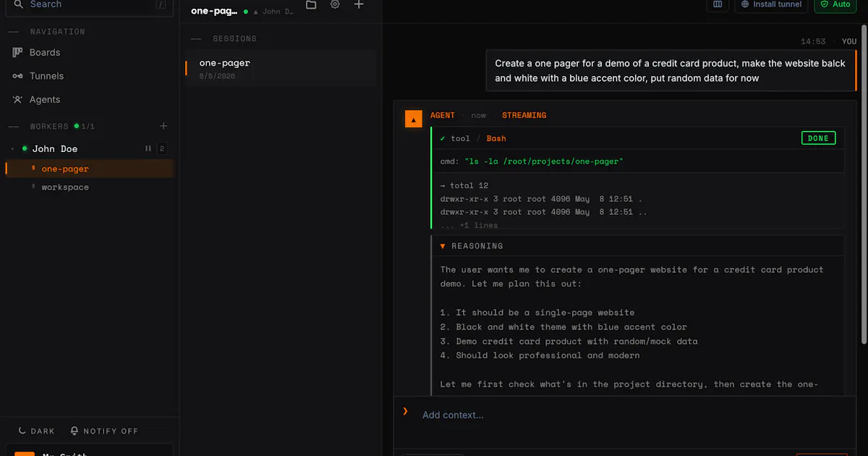
Task: Collapse the agent message with orange arrow
Action: [x=413, y=119]
